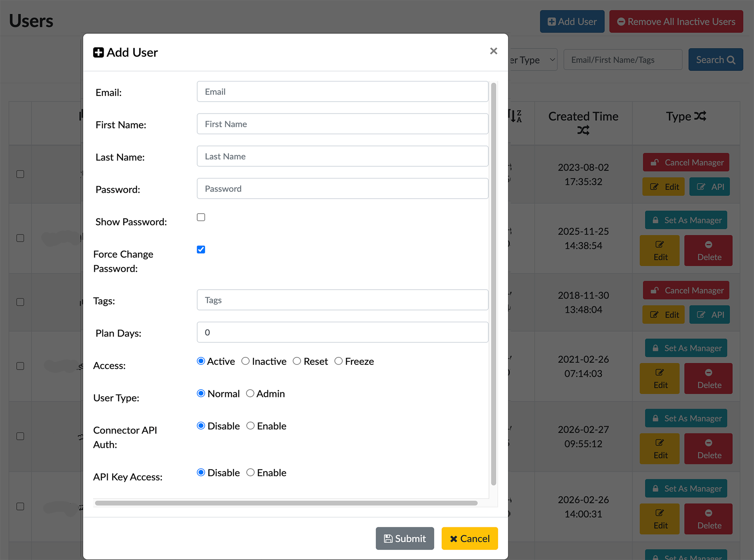Enable the Show Password checkbox
The width and height of the screenshot is (754, 560).
(x=201, y=217)
